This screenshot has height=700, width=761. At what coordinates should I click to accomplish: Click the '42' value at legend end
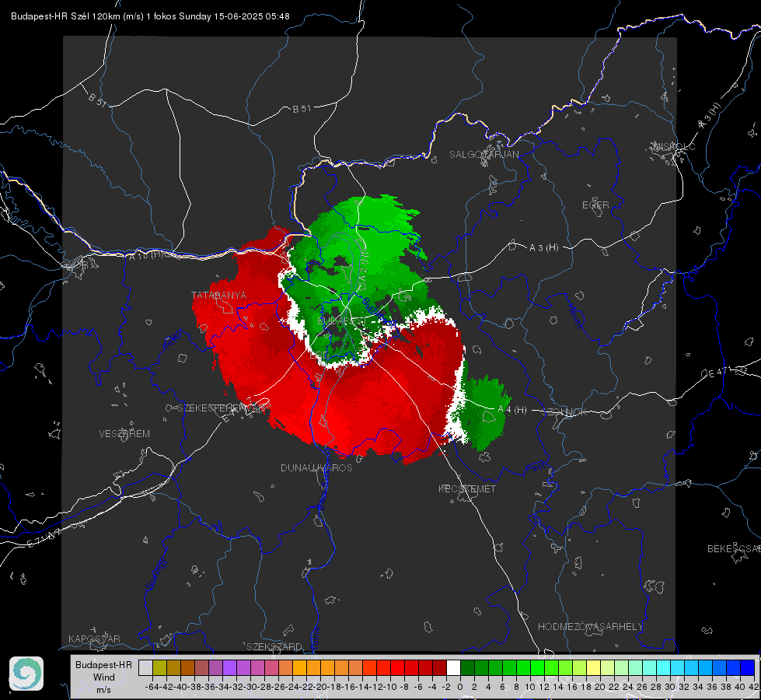(x=753, y=687)
